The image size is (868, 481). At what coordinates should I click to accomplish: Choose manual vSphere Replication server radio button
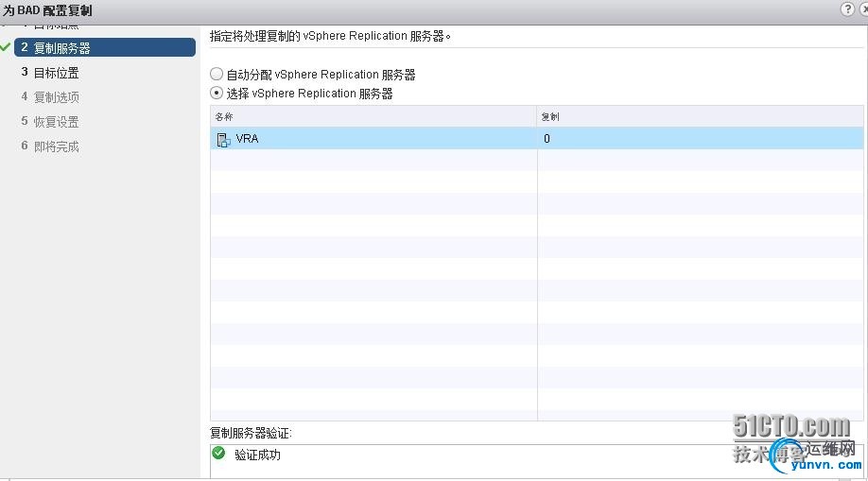point(217,93)
